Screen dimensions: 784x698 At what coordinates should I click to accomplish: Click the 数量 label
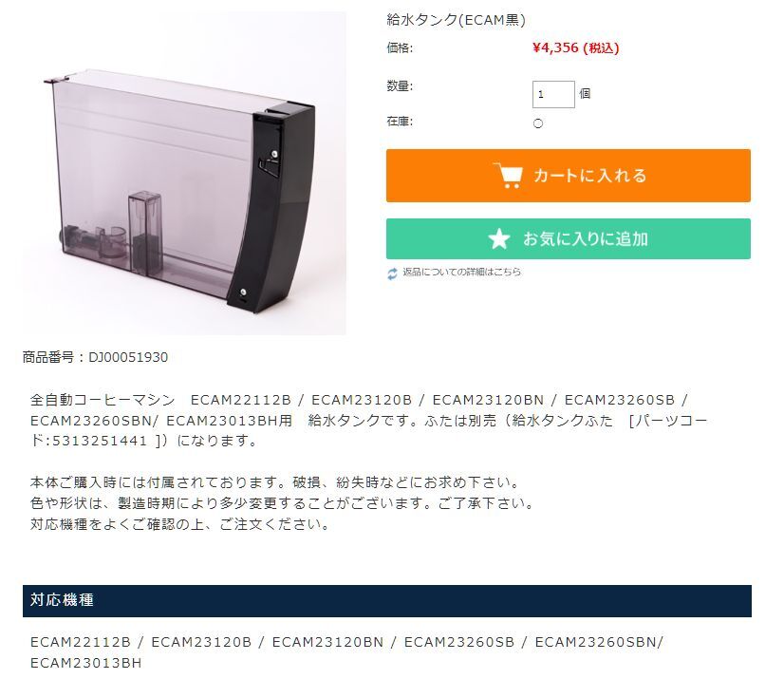400,86
